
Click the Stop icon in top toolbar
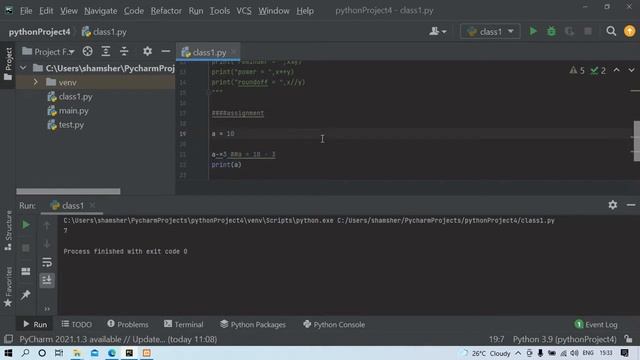point(588,31)
